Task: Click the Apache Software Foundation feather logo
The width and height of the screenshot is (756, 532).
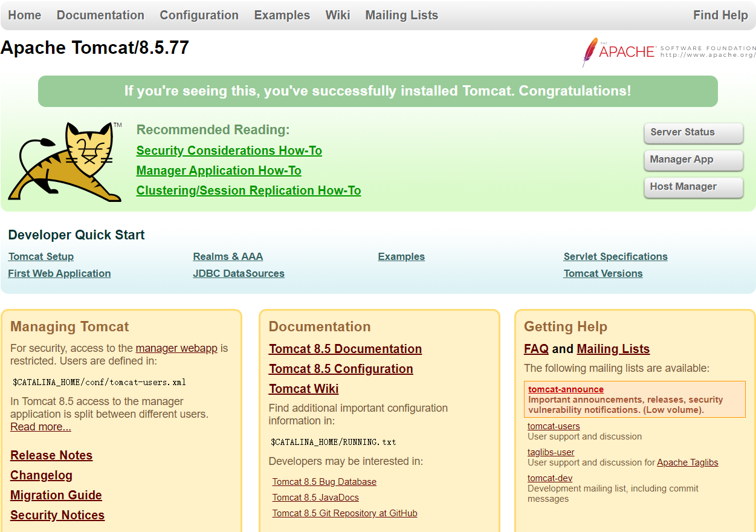Action: click(669, 52)
